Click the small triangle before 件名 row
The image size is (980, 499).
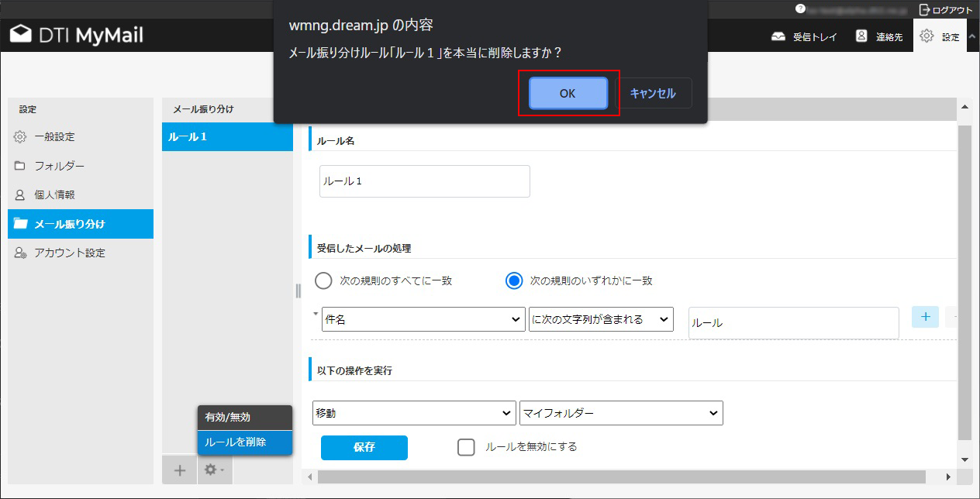pos(316,314)
